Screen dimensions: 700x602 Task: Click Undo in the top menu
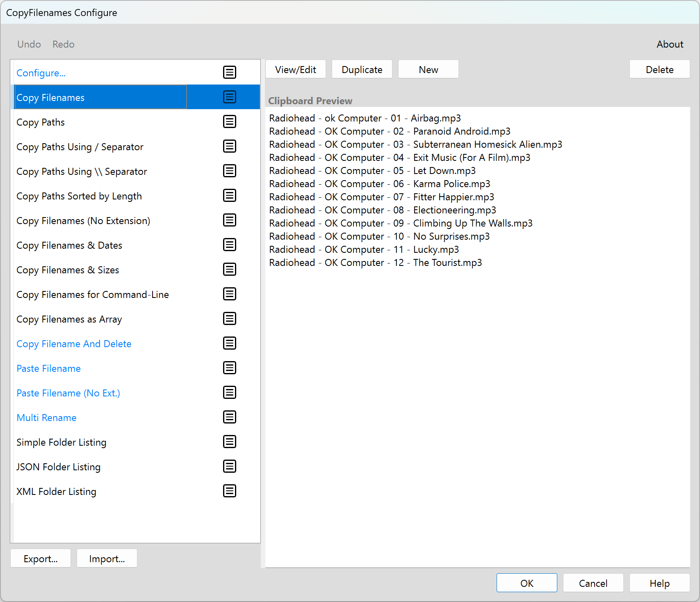coord(29,44)
